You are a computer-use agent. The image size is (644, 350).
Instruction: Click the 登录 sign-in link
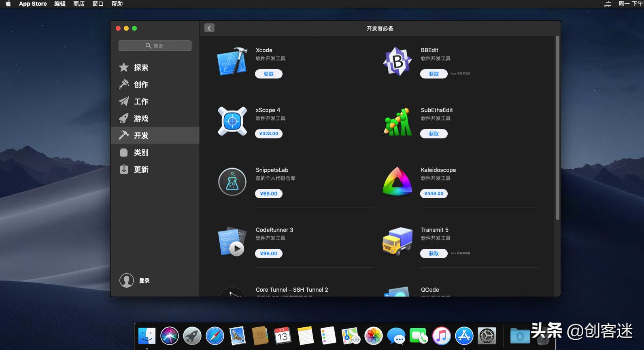tap(145, 280)
